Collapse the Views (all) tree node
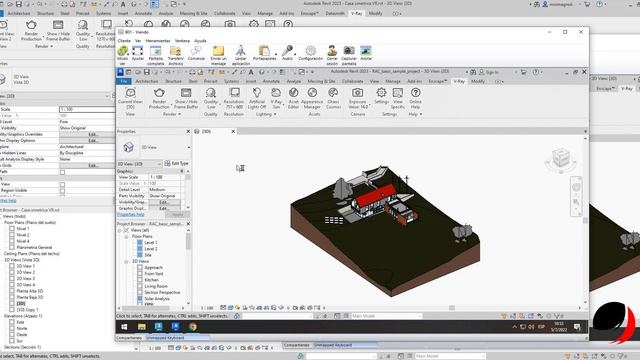 point(120,230)
